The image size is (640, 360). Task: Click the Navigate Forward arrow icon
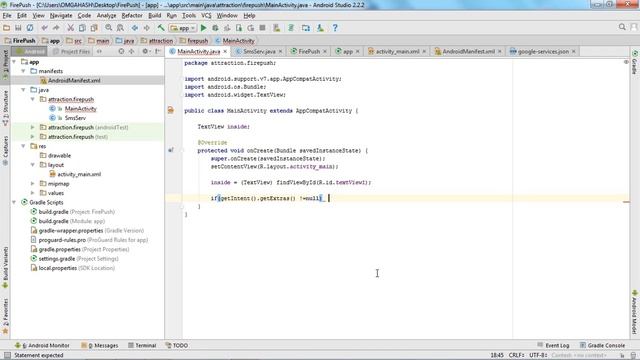146,28
